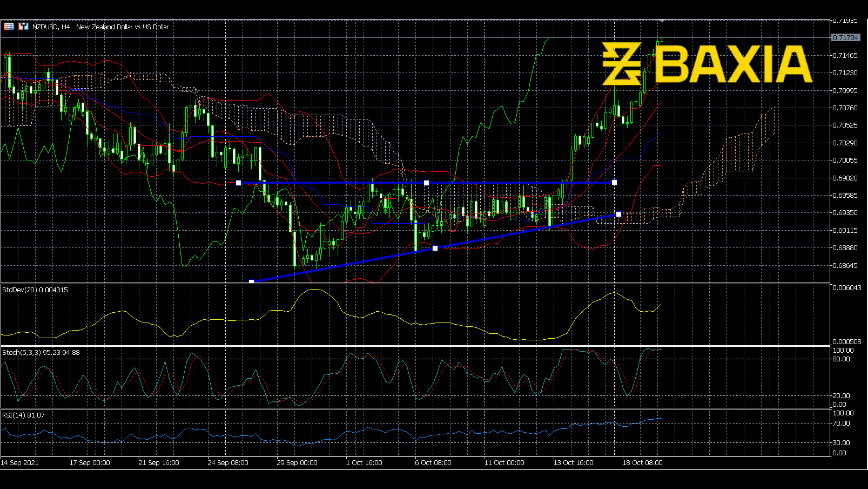Click the '29 Sep 00:00' time axis label

[x=297, y=463]
